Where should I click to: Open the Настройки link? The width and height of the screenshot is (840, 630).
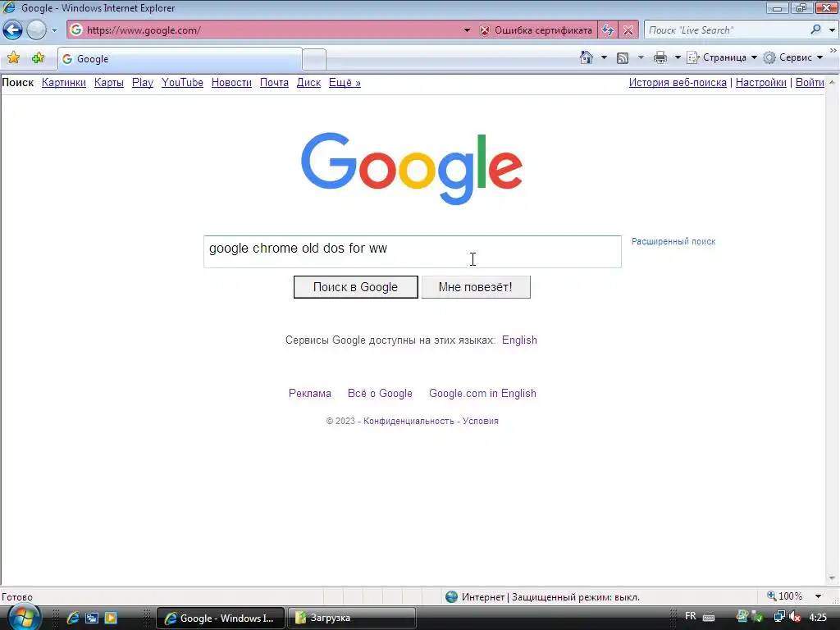point(760,83)
